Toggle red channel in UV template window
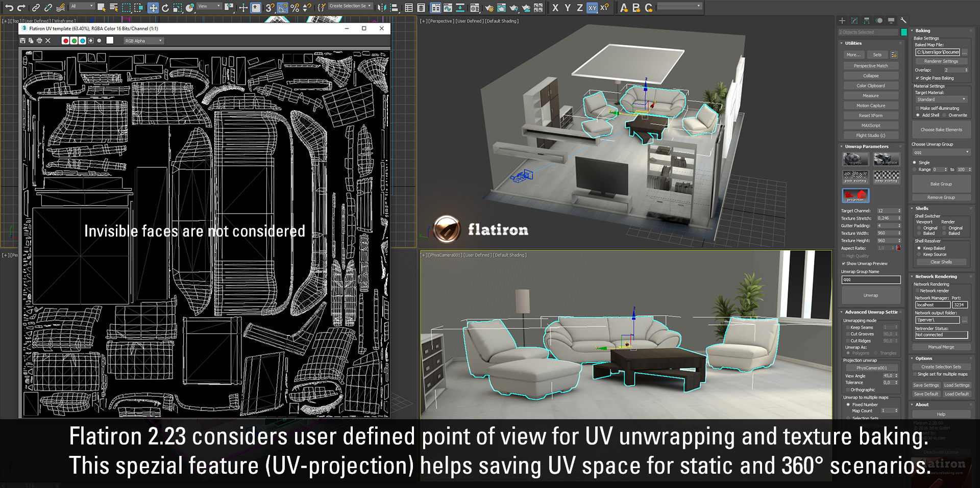 65,41
